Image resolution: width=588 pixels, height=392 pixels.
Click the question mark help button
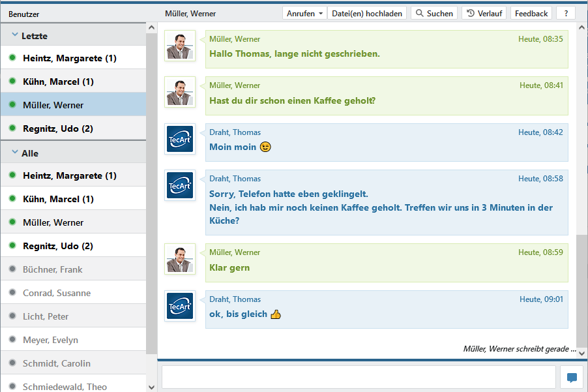[x=566, y=13]
